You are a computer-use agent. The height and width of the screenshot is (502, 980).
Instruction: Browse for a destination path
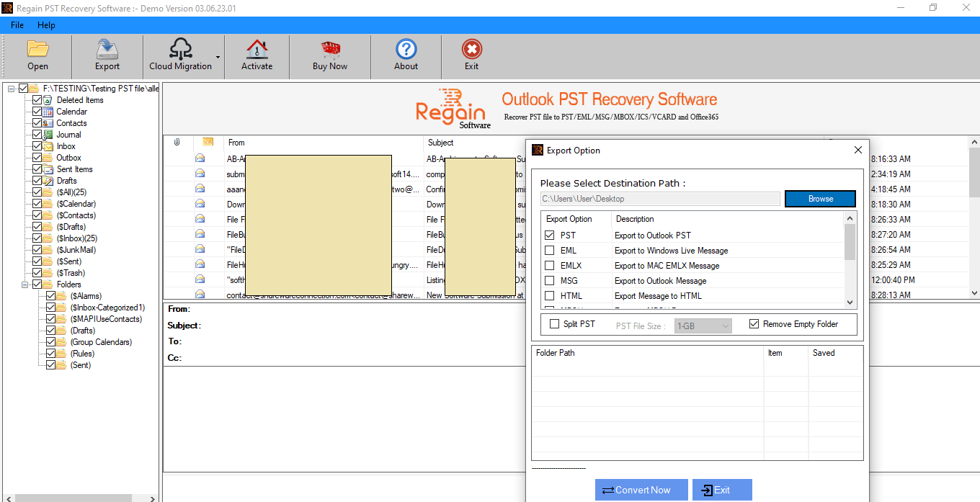tap(820, 198)
